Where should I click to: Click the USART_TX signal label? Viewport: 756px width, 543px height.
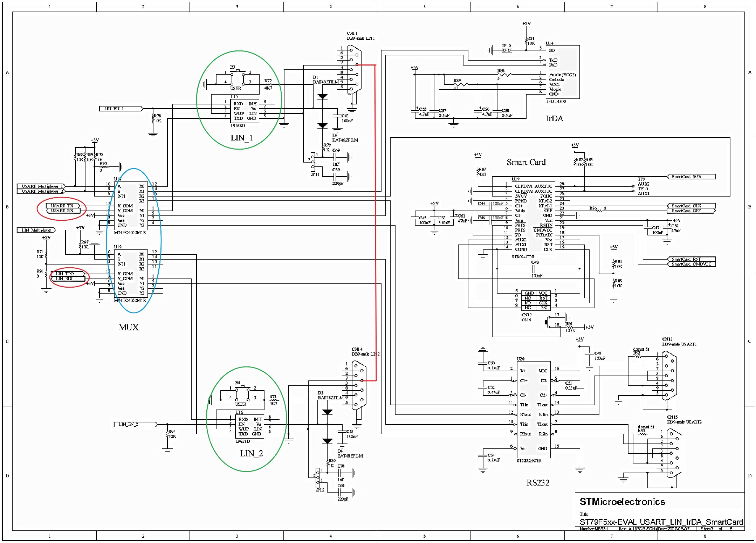63,206
